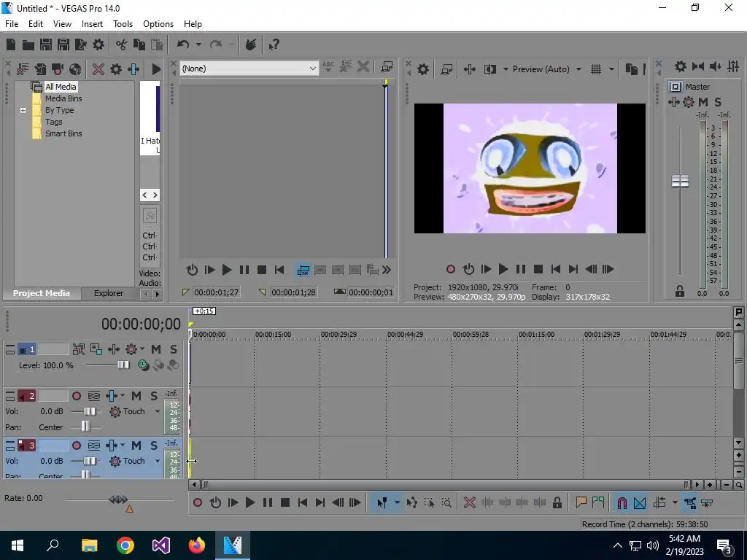Select the Project Media tab
747x560 pixels.
tap(42, 293)
